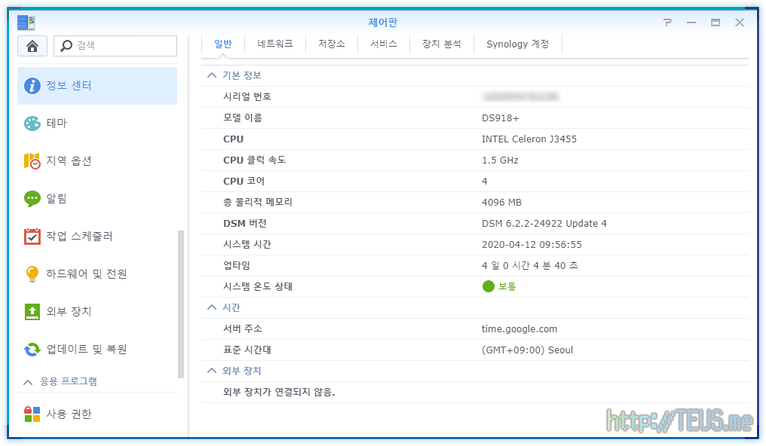Select the 테마 sidebar label
The width and height of the screenshot is (766, 446).
[57, 123]
